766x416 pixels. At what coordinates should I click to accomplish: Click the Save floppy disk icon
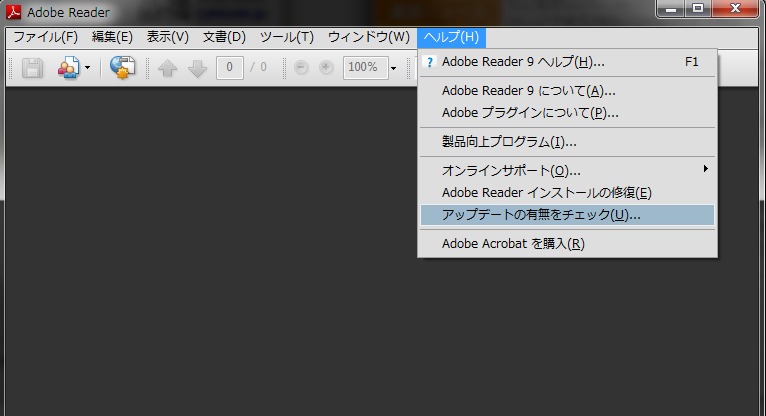(x=32, y=68)
